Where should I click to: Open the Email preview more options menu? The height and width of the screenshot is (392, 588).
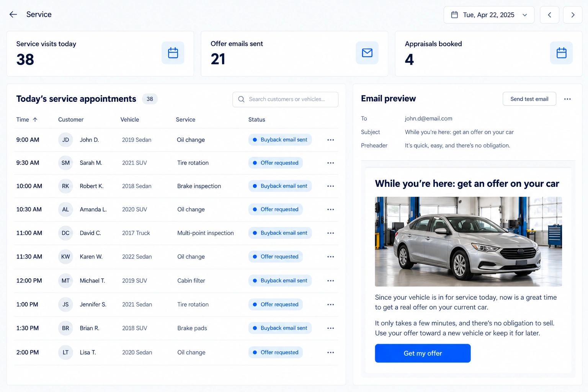[x=567, y=99]
